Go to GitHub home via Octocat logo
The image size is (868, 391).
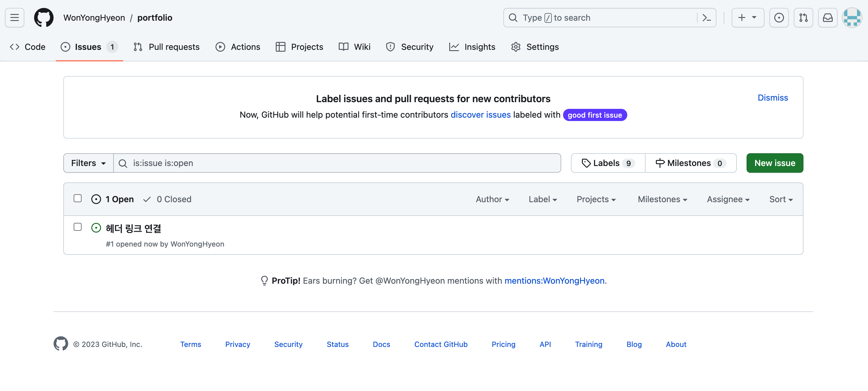click(x=44, y=18)
